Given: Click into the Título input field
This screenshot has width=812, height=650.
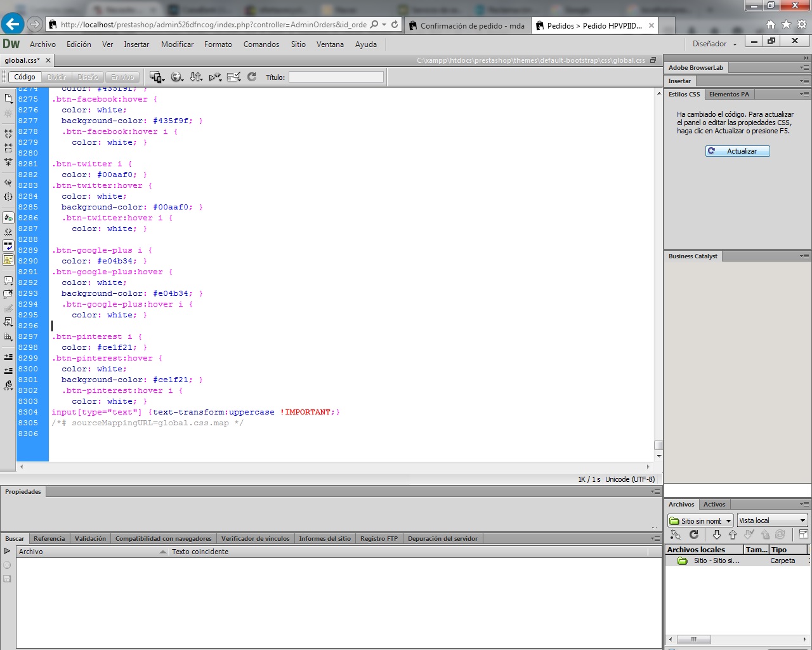Looking at the screenshot, I should coord(336,77).
